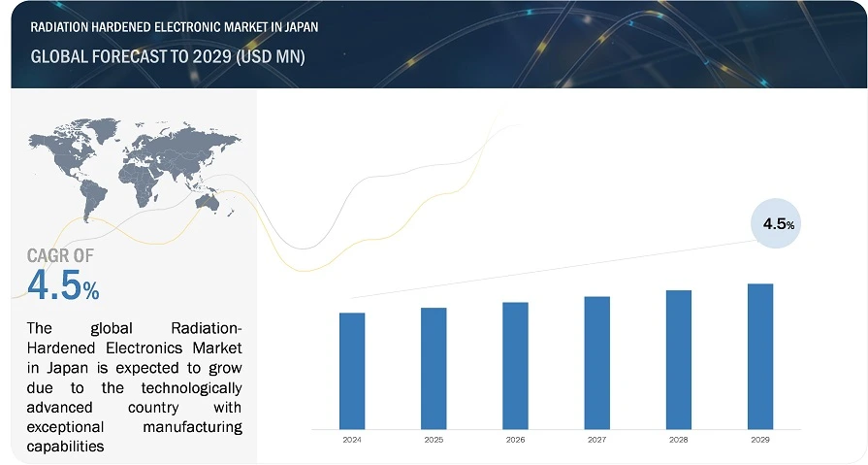Select the 2027 year label
The height and width of the screenshot is (465, 868).
(596, 440)
